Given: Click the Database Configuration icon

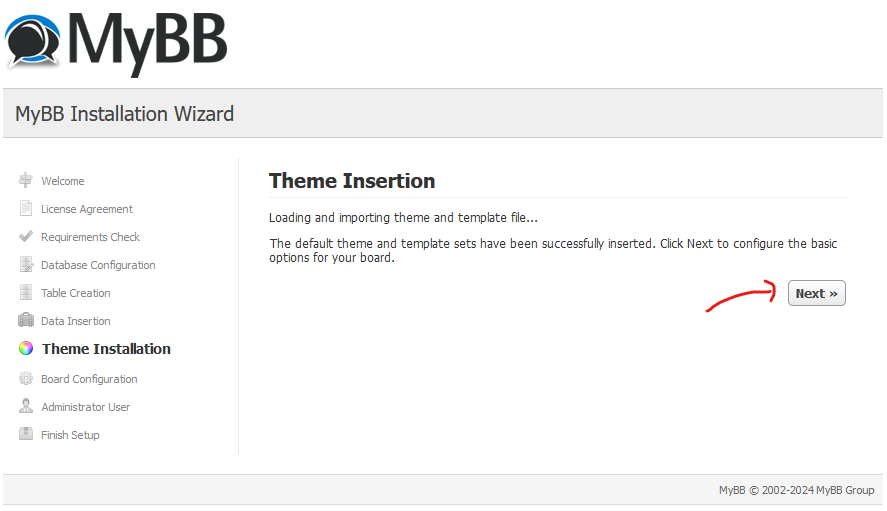Looking at the screenshot, I should (26, 265).
